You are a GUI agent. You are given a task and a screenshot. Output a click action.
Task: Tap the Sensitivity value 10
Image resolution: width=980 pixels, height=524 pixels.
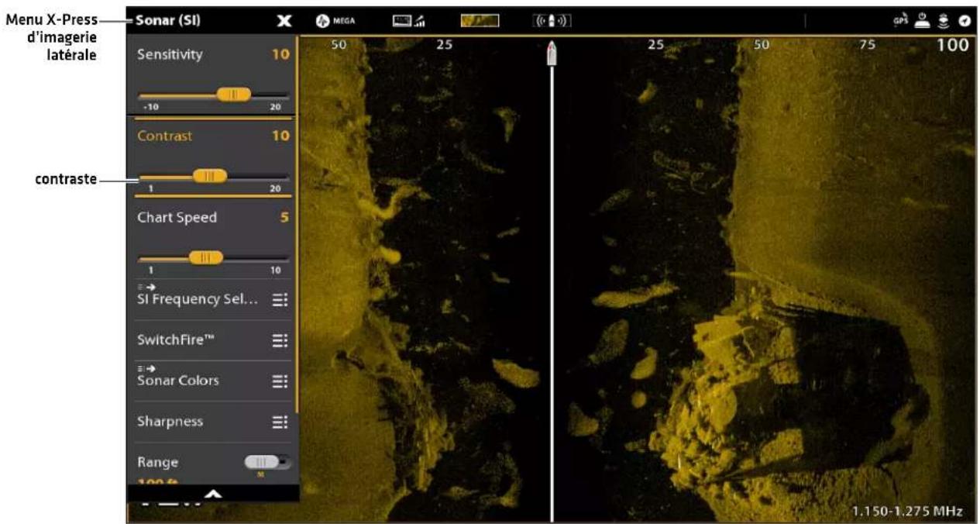[280, 54]
